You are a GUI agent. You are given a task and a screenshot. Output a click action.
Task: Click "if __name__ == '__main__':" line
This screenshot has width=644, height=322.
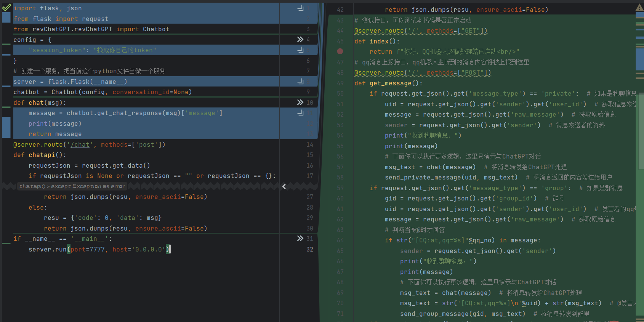point(63,239)
